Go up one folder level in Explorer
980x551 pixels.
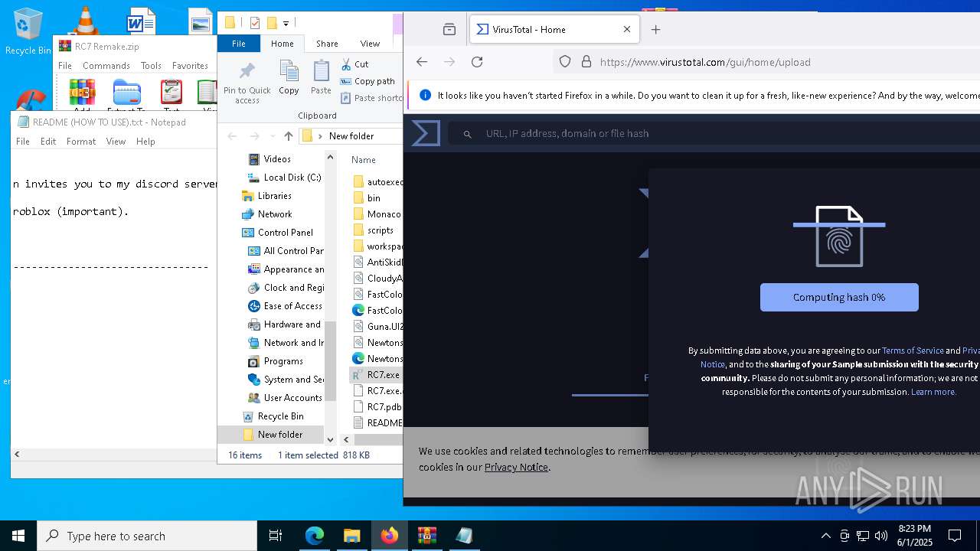coord(288,135)
